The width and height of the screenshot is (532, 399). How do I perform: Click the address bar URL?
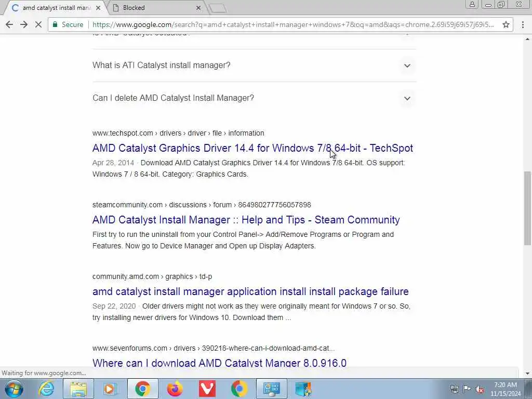tap(293, 24)
